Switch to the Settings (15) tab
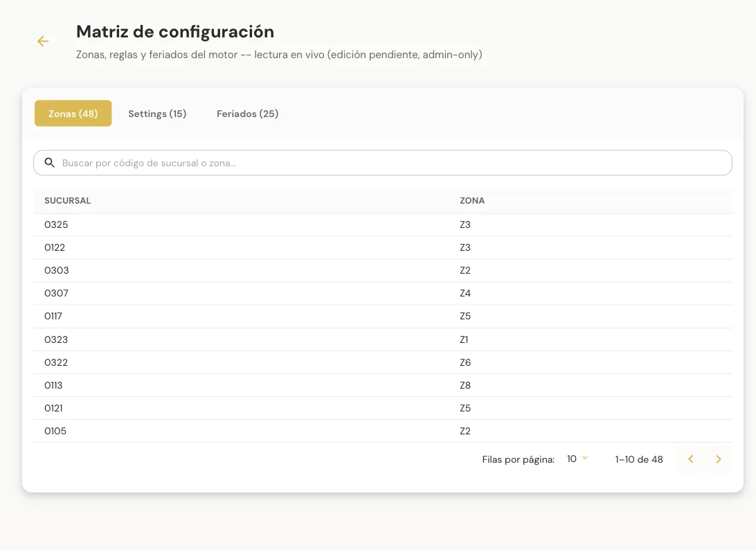This screenshot has height=550, width=756. click(157, 114)
